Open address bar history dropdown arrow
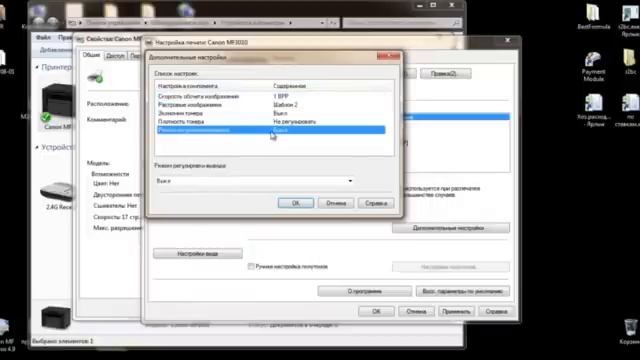The width and height of the screenshot is (640, 360). pyautogui.click(x=322, y=23)
